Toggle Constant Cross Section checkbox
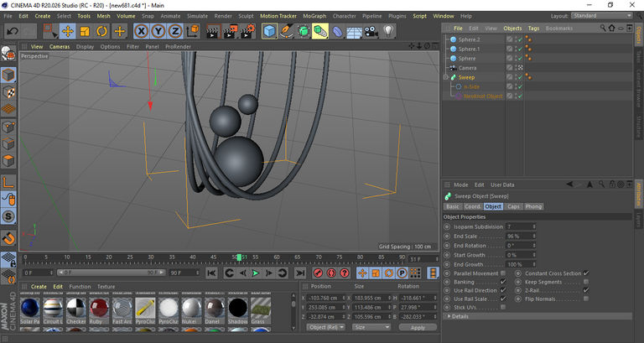Image resolution: width=644 pixels, height=343 pixels. pyautogui.click(x=586, y=273)
